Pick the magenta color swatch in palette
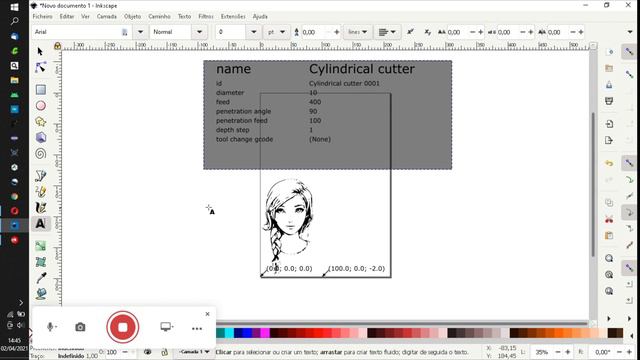 coord(265,333)
